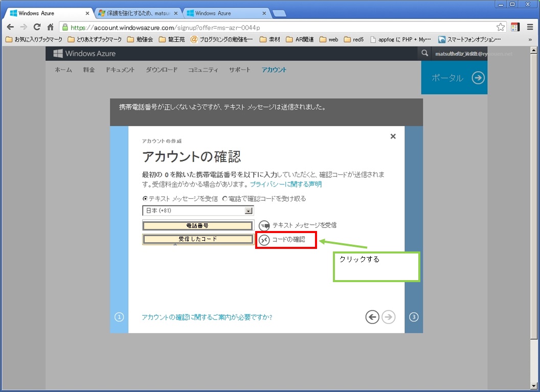Image resolution: width=540 pixels, height=392 pixels.
Task: Open AR関連 bookmark folder
Action: click(300, 39)
